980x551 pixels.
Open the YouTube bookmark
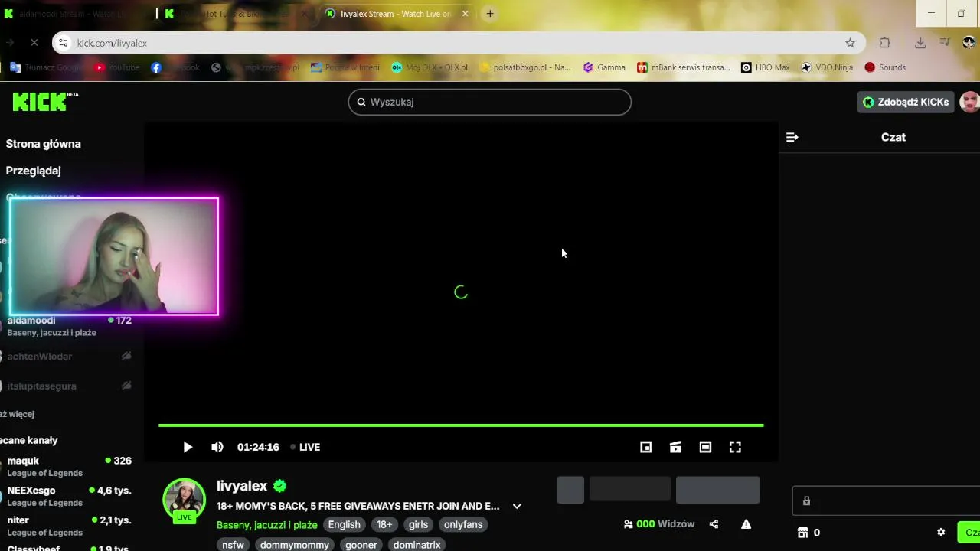117,67
